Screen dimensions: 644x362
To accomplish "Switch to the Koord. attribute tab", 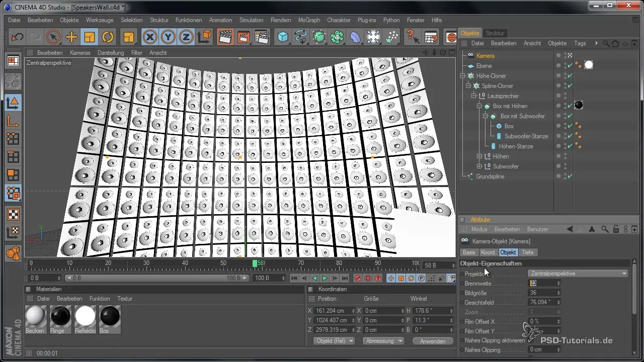I will pyautogui.click(x=488, y=252).
